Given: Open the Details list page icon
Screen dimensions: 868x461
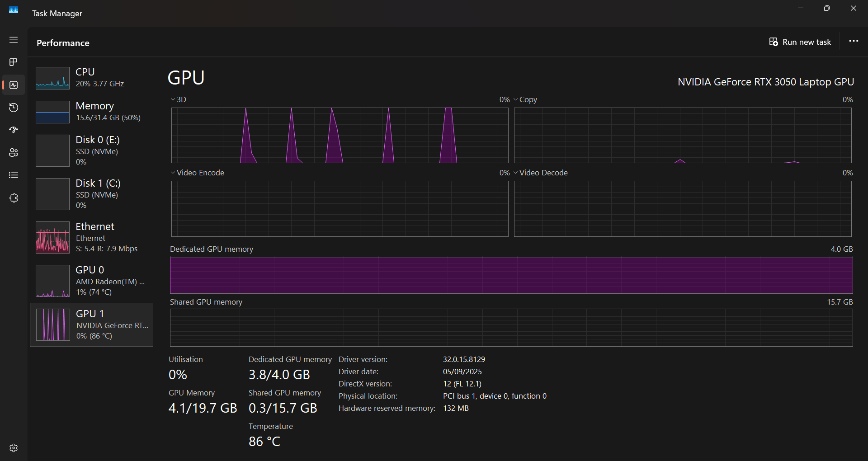Looking at the screenshot, I should 14,175.
